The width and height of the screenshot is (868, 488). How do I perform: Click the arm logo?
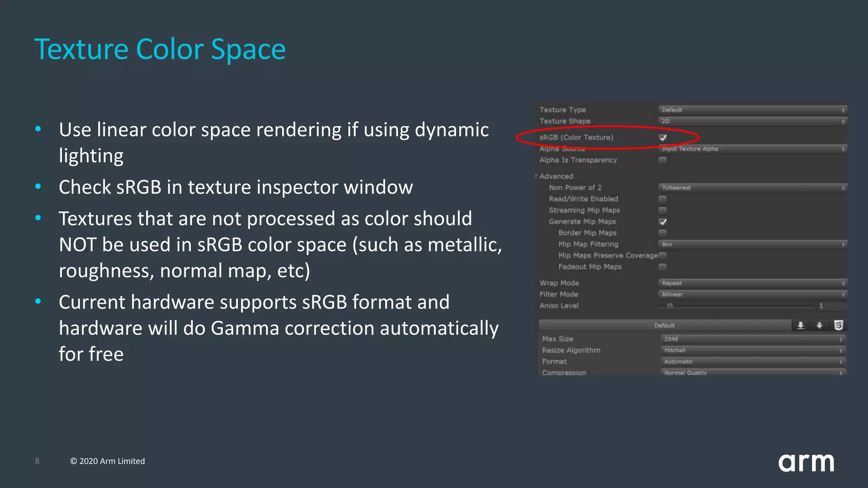806,462
